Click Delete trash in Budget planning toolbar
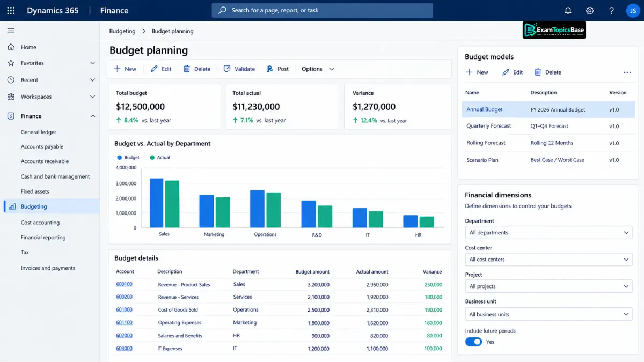Screen dimensions: 644x362 click(x=196, y=69)
